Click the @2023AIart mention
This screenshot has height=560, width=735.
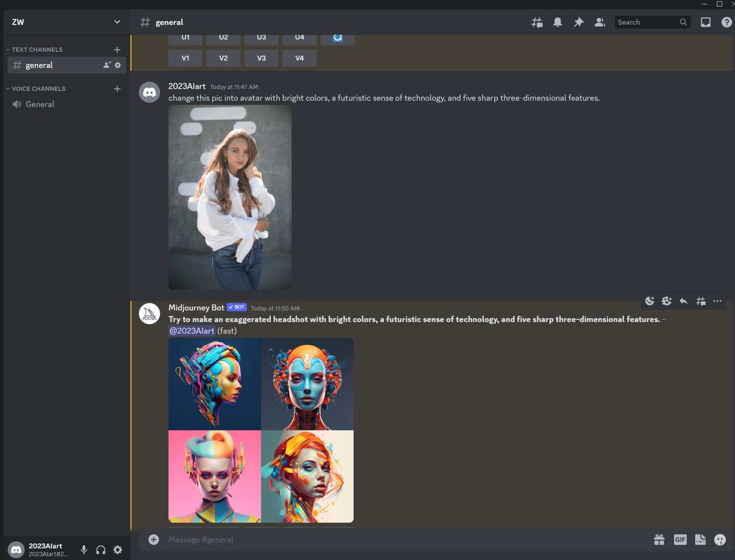point(192,330)
